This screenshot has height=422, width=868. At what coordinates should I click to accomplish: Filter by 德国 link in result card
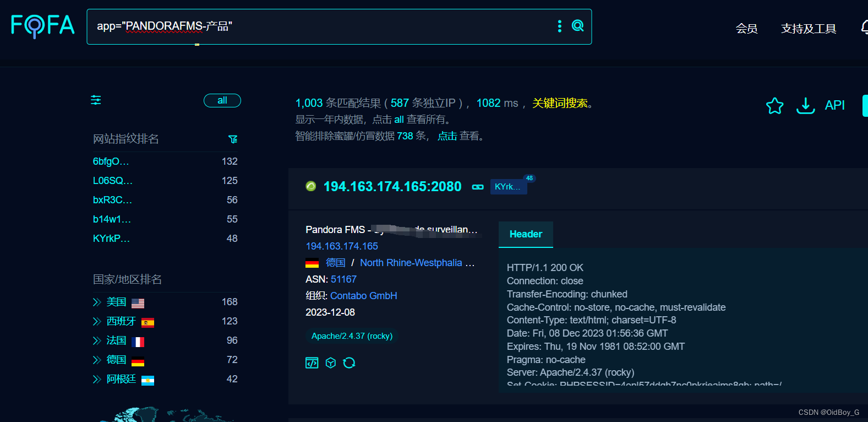[336, 263]
